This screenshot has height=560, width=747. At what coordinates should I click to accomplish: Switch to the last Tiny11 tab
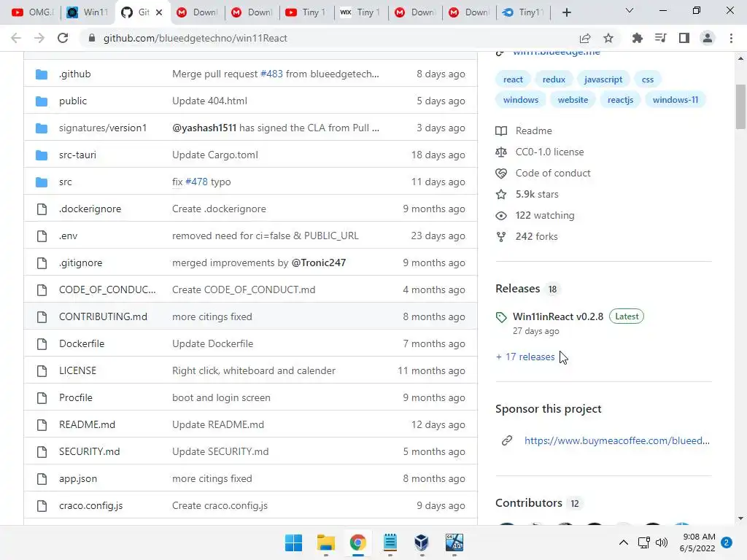523,12
